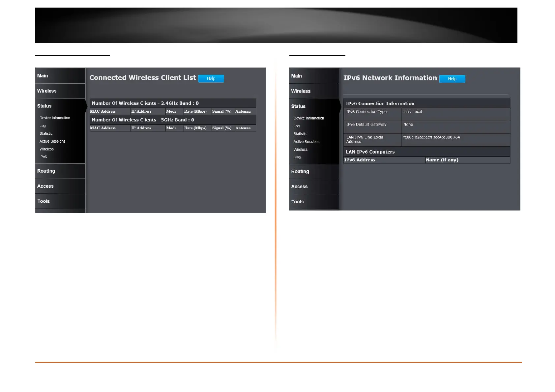Image resolution: width=555 pixels, height=392 pixels.
Task: Open Wireless menu in the wireless client panel
Action: point(60,91)
